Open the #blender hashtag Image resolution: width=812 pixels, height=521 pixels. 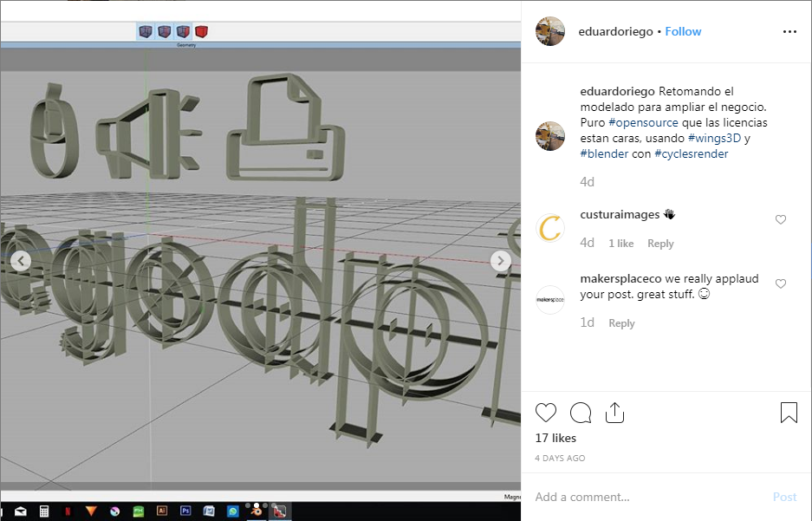pos(604,153)
